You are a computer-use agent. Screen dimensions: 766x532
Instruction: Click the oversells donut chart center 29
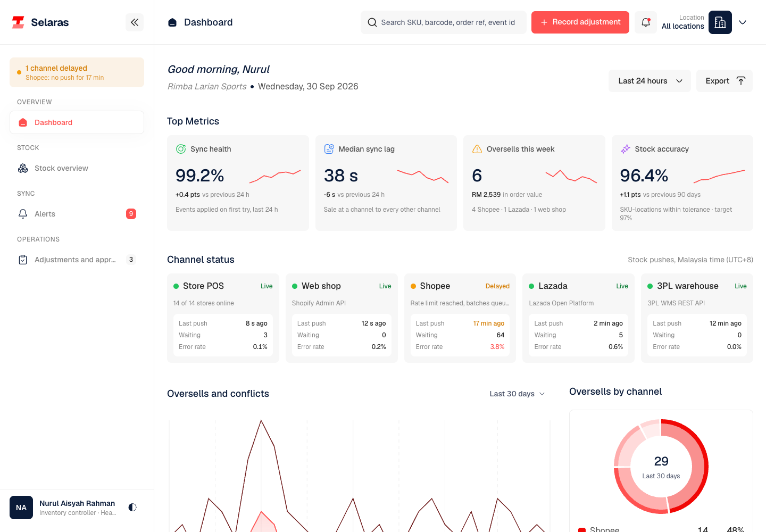click(x=661, y=461)
